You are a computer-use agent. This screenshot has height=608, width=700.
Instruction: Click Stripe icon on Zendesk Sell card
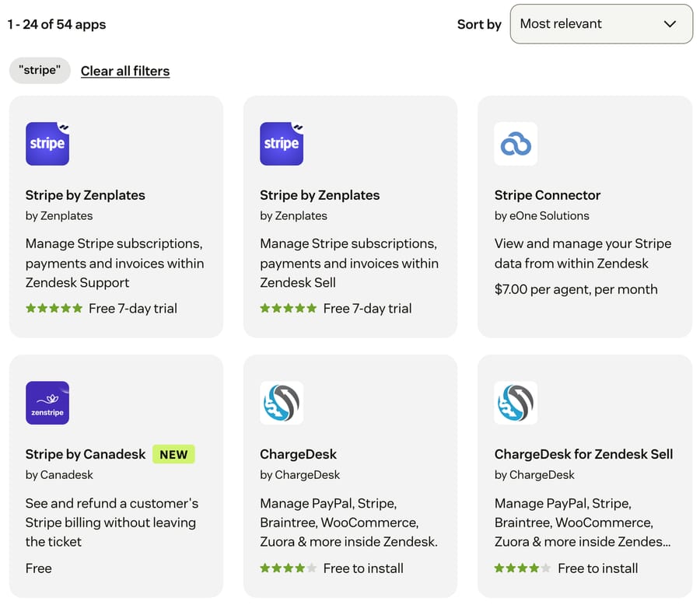tap(282, 144)
